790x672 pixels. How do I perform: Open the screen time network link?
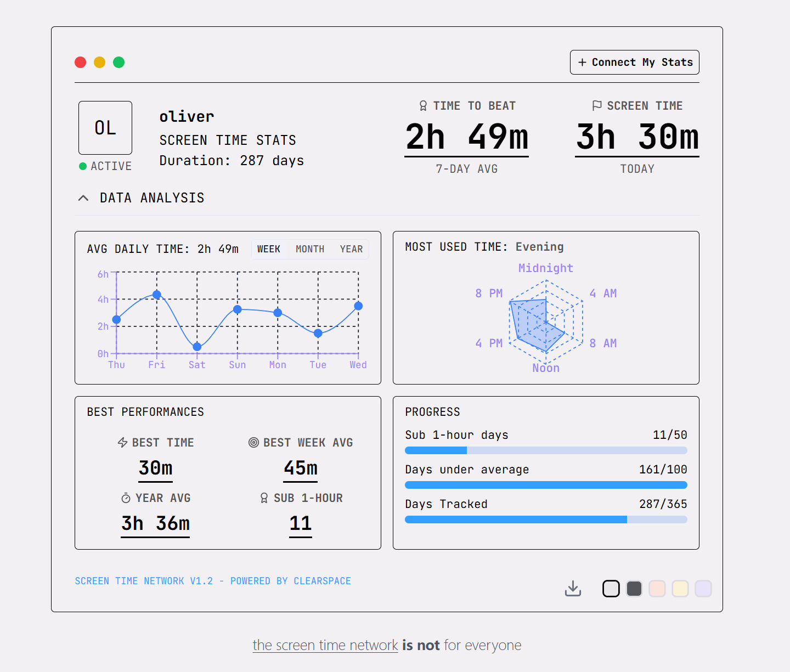[x=325, y=645]
